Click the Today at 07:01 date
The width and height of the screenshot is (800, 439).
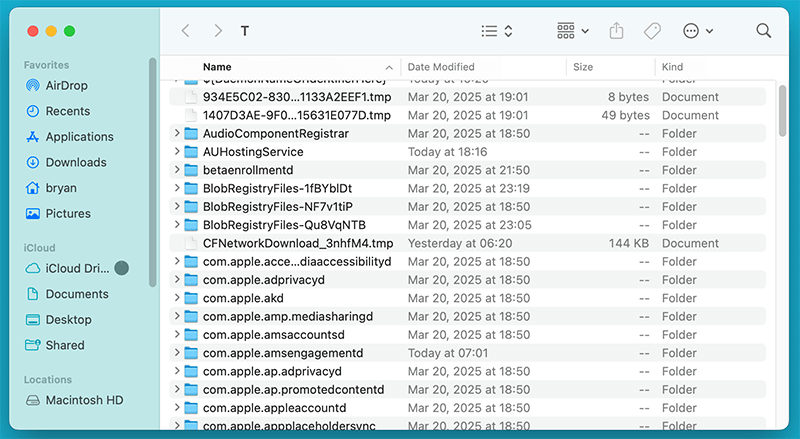click(447, 353)
